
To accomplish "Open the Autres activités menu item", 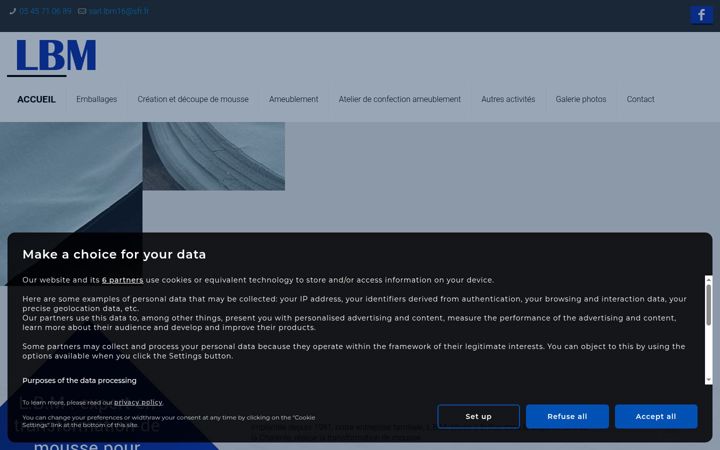I will point(508,99).
